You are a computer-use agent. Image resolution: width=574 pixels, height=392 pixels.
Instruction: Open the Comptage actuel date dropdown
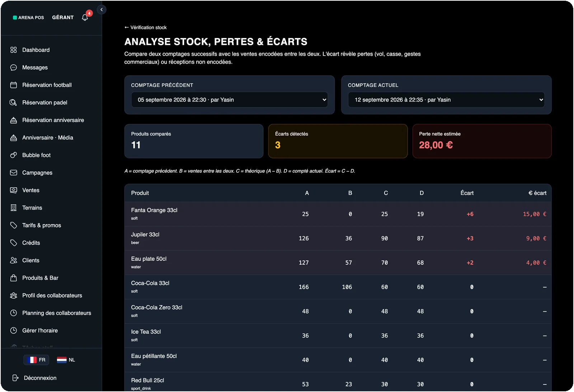(x=446, y=100)
